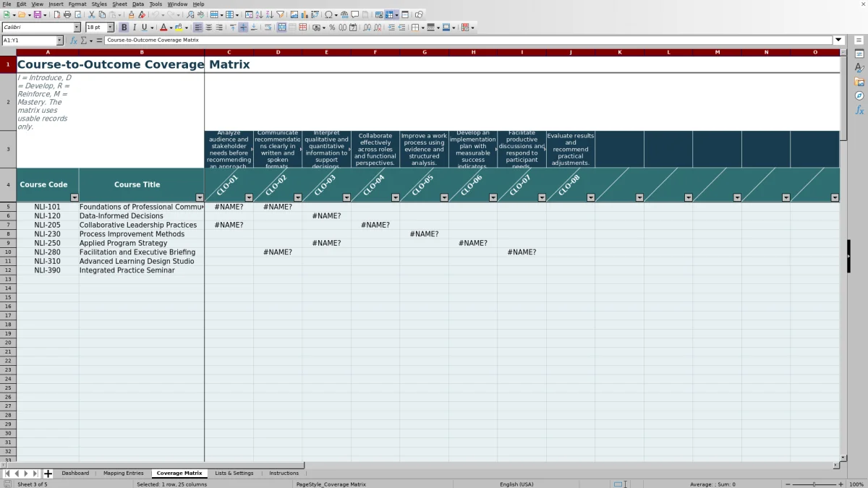
Task: Toggle Bold formatting
Action: (x=124, y=27)
